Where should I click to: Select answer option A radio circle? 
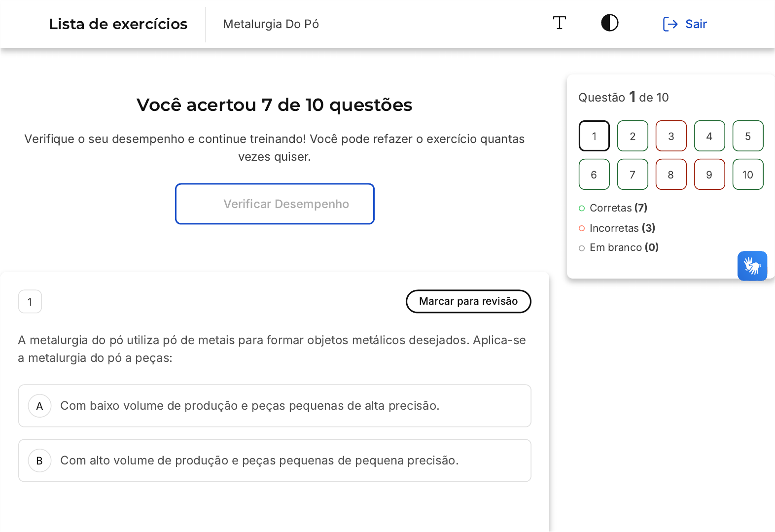(40, 406)
